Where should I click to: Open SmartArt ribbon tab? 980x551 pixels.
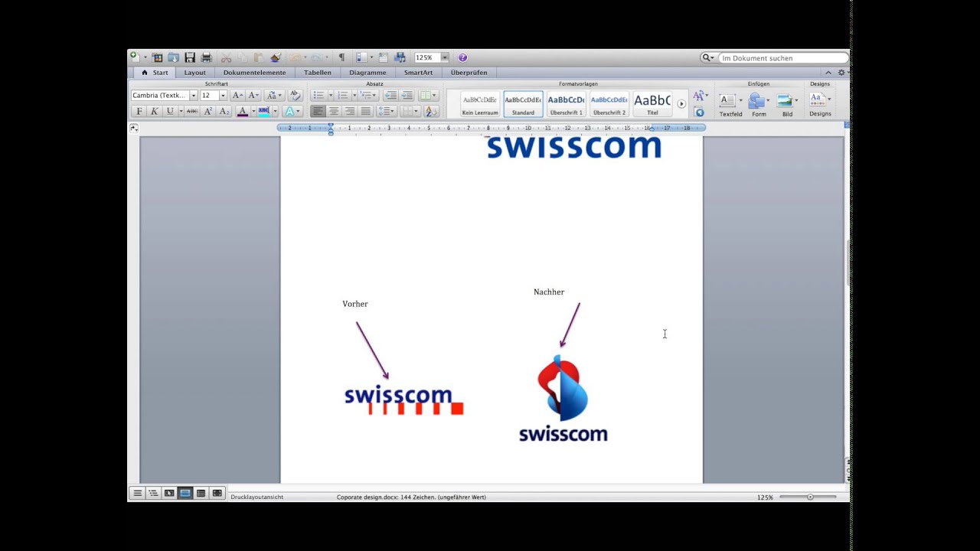(418, 73)
